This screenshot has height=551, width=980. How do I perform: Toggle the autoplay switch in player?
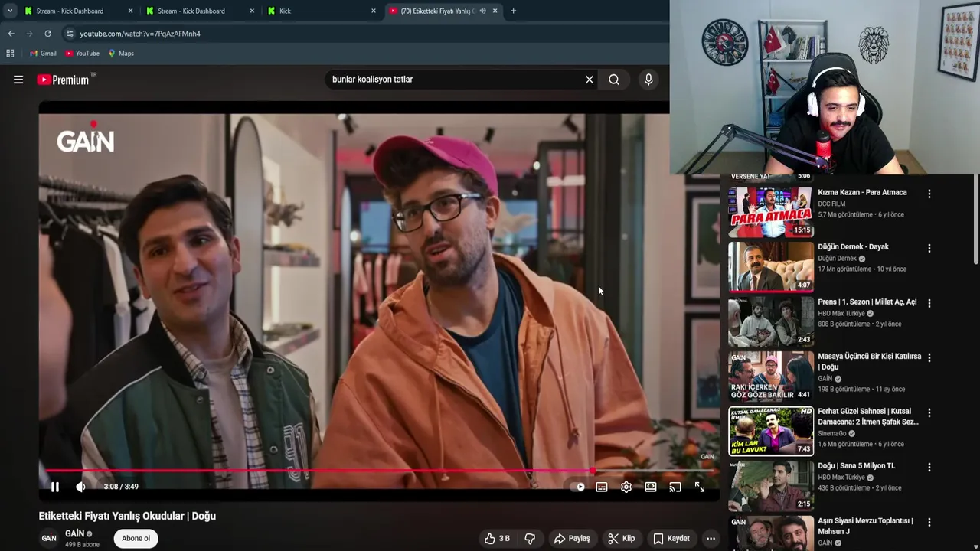(x=578, y=487)
